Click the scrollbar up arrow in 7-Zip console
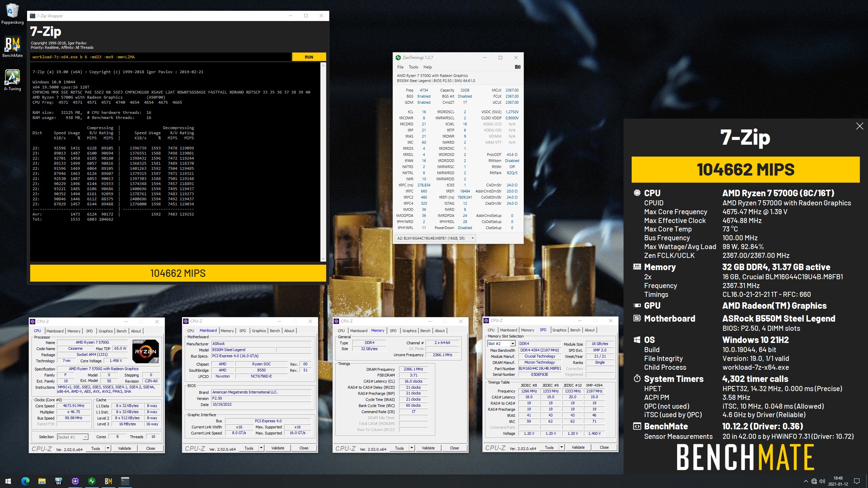This screenshot has width=868, height=488. [323, 65]
